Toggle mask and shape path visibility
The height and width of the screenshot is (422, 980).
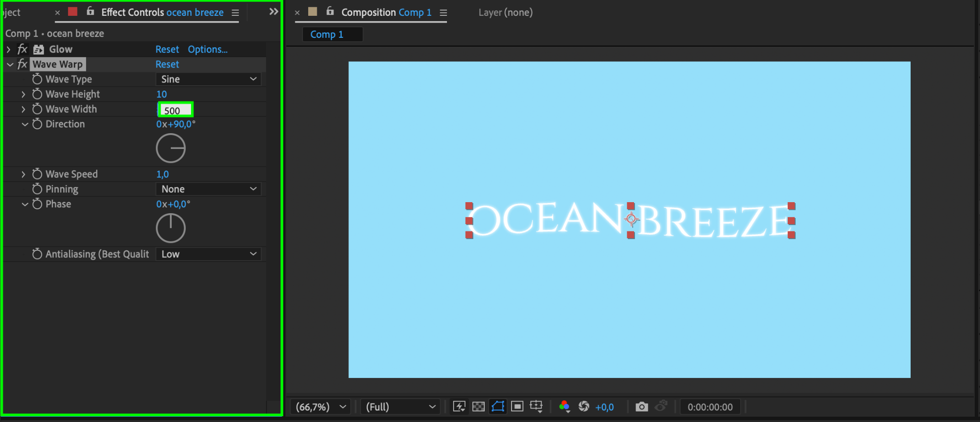point(498,407)
